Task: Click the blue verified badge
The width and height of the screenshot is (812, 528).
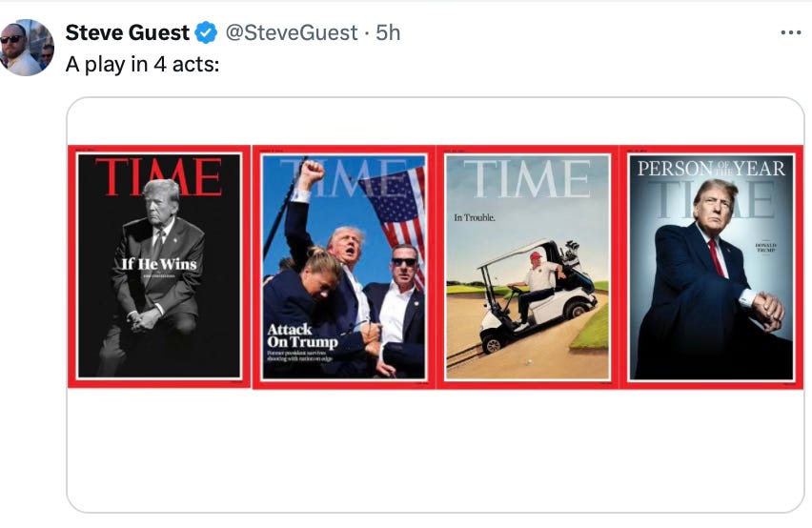Action: coord(206,33)
